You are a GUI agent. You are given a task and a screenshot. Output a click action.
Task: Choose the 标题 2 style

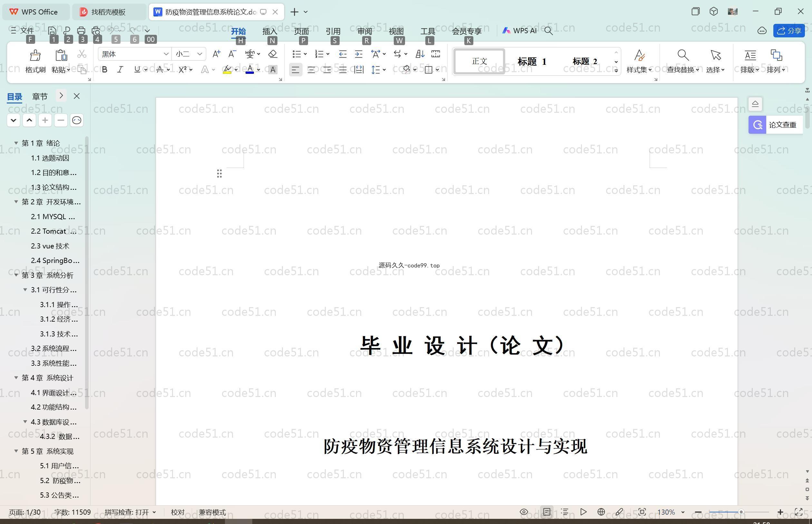[x=585, y=61]
